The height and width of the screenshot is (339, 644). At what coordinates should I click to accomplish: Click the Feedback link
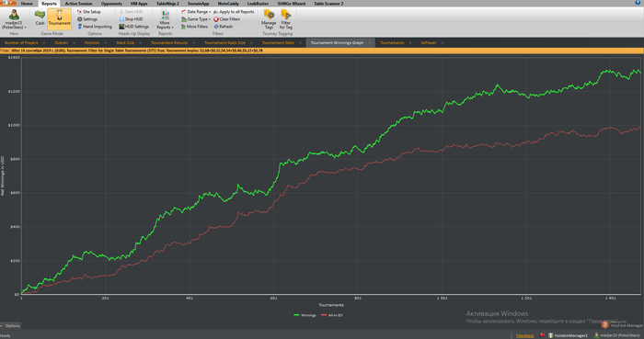pyautogui.click(x=525, y=335)
